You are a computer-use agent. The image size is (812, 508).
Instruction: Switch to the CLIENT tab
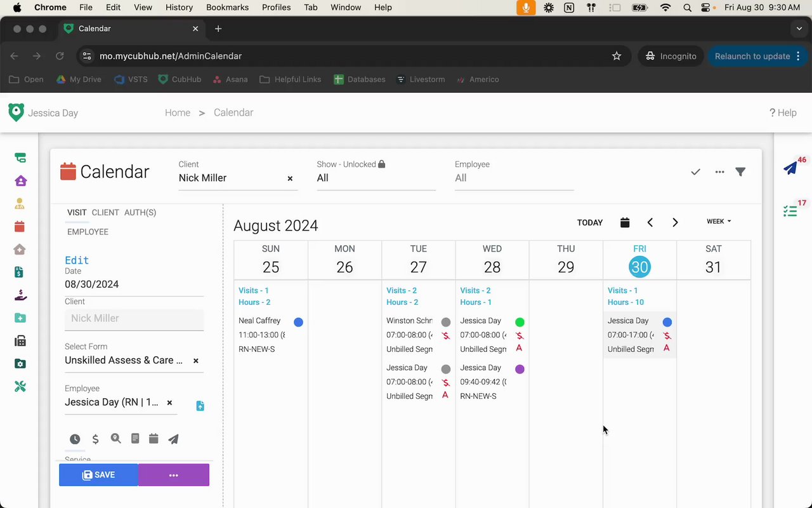105,213
